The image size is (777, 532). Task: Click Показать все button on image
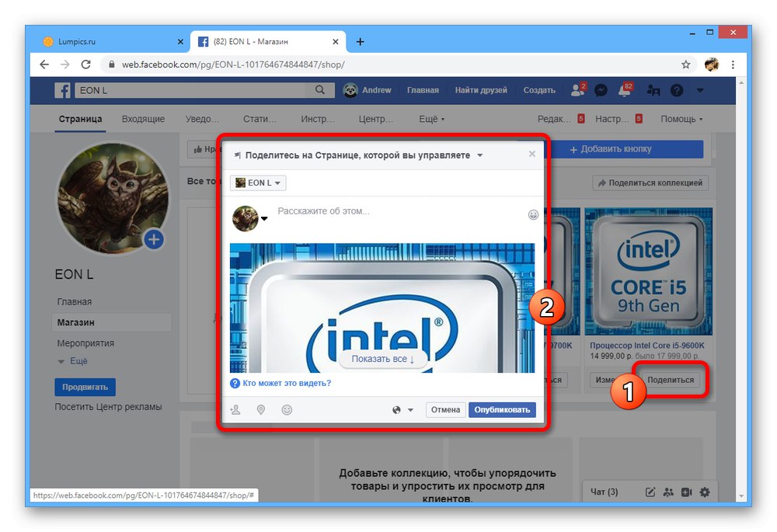pyautogui.click(x=382, y=359)
